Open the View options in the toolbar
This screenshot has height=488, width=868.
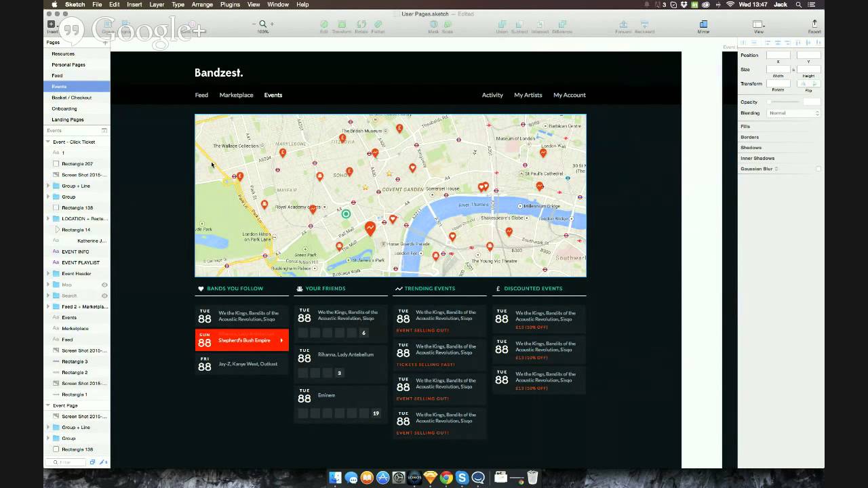(x=759, y=26)
